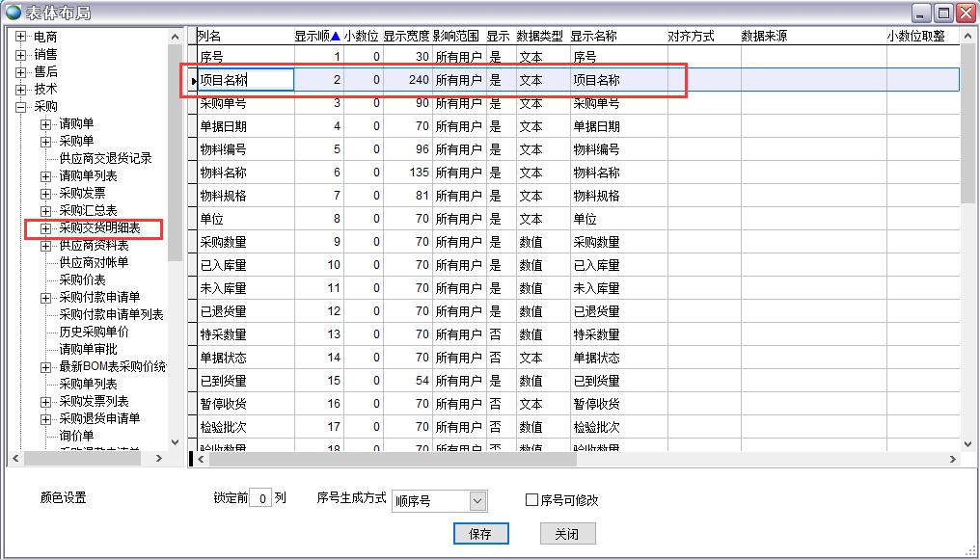Click the 项目名称 column name edit cell
The width and height of the screenshot is (980, 559).
245,80
